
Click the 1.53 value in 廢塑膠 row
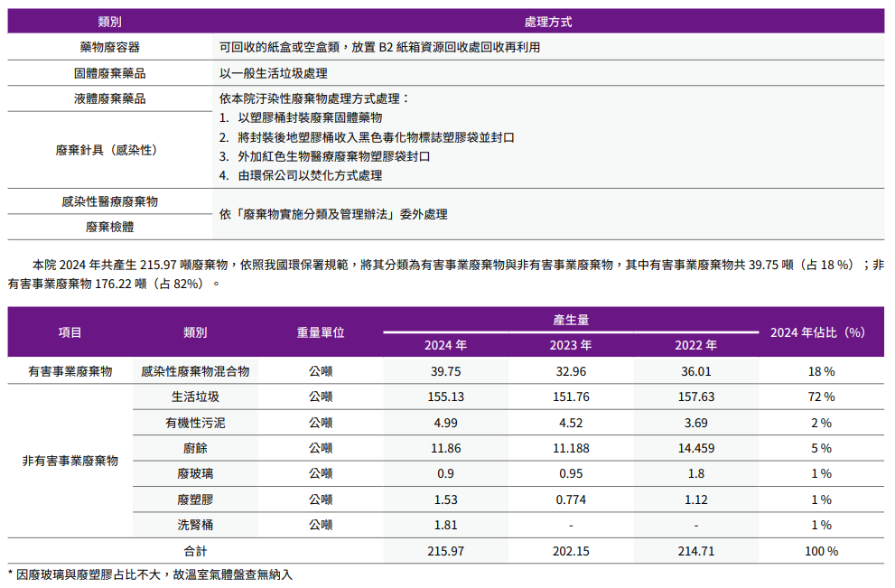pyautogui.click(x=446, y=500)
